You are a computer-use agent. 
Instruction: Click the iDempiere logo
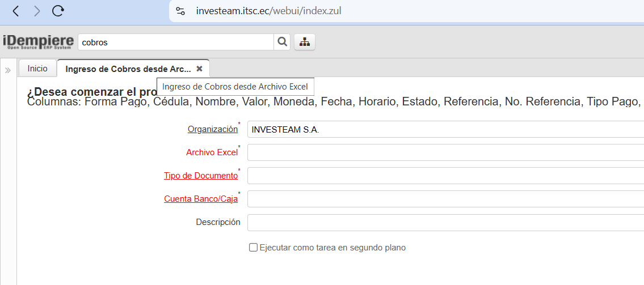tap(38, 42)
